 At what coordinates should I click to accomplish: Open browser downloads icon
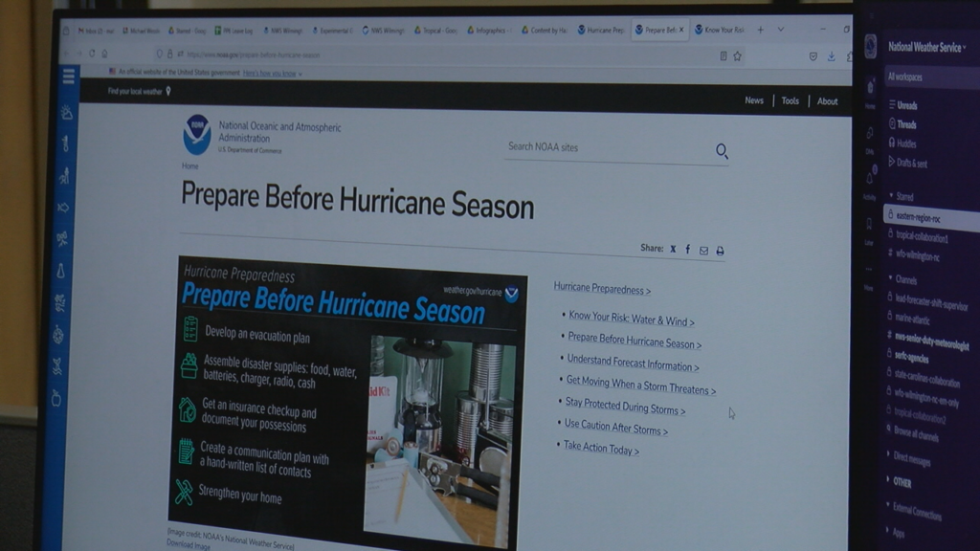[x=832, y=56]
